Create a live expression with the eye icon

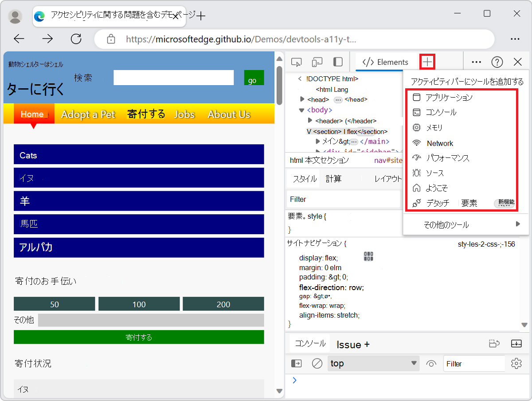pos(430,363)
